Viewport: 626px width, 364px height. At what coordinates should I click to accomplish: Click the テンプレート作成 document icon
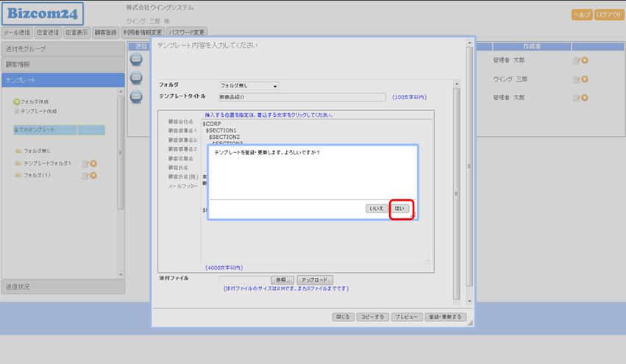coord(16,111)
